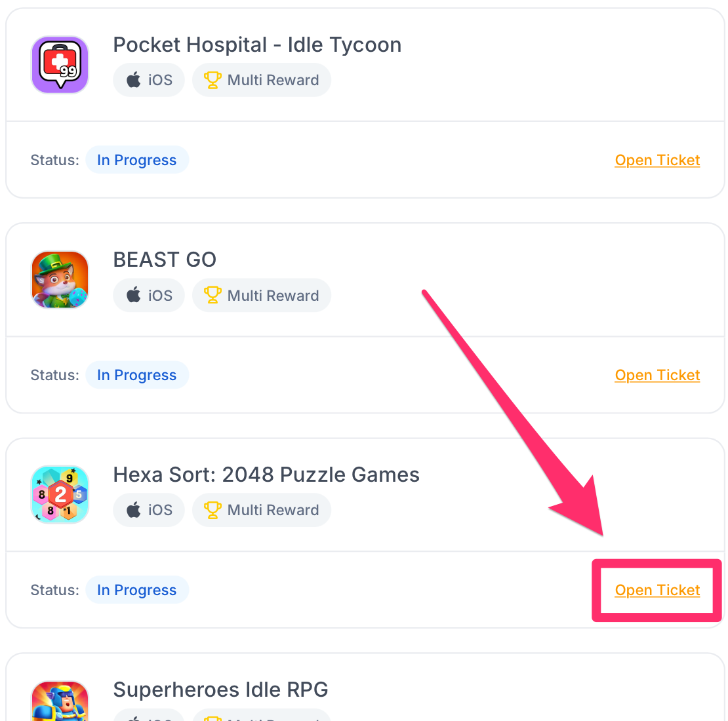Click In Progress status badge for Pocket Hospital
728x721 pixels.
coord(136,160)
